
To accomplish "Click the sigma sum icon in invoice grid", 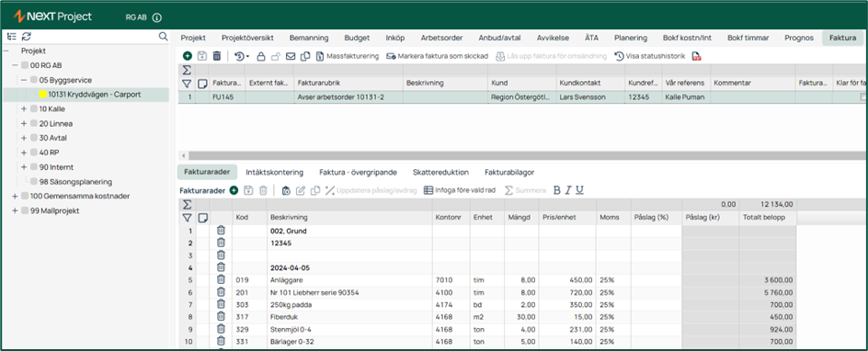I will click(187, 70).
